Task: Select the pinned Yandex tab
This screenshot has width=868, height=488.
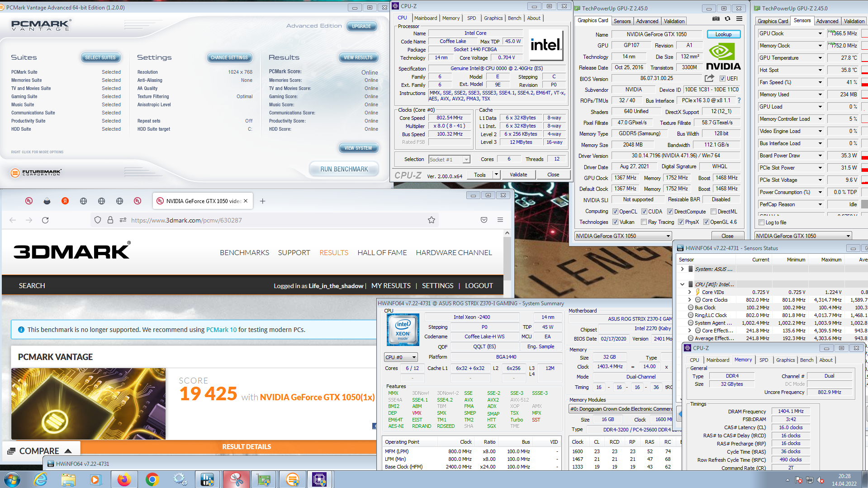Action: pyautogui.click(x=65, y=201)
